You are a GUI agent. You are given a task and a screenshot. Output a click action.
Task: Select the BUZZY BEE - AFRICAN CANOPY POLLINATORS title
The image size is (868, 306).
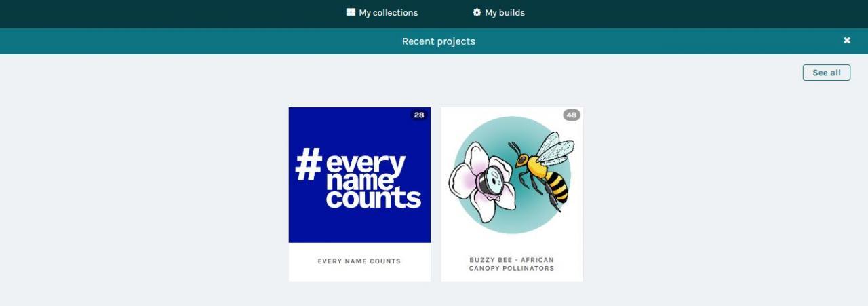pos(512,264)
